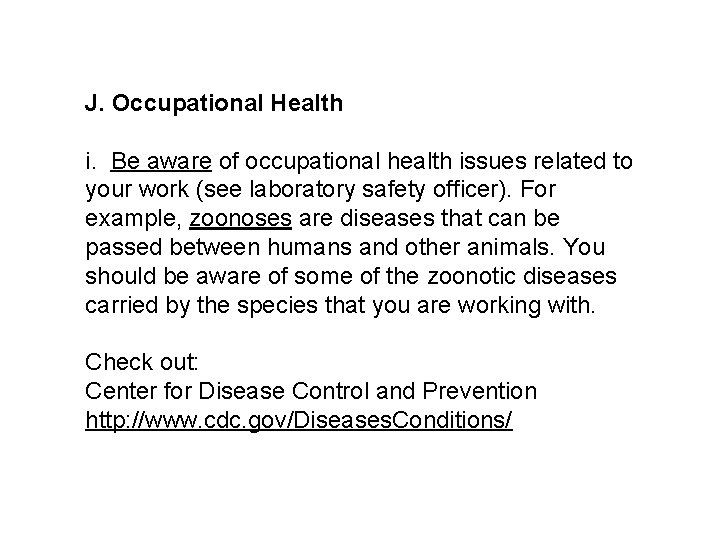
Task: Select the "J. Occupational Health" heading
Action: click(214, 103)
